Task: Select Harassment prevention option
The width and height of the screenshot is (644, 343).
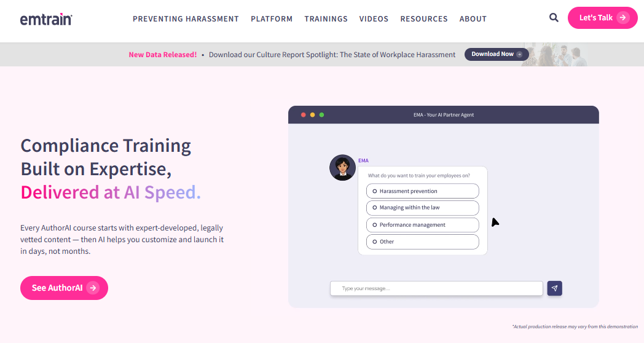Action: tap(422, 191)
